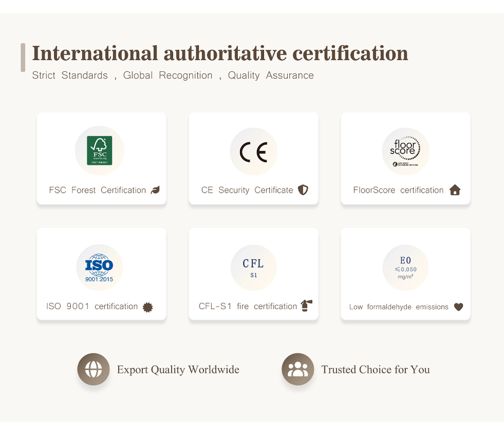Click the 'Export Quality Worldwide' text
504x422 pixels.
pos(178,370)
